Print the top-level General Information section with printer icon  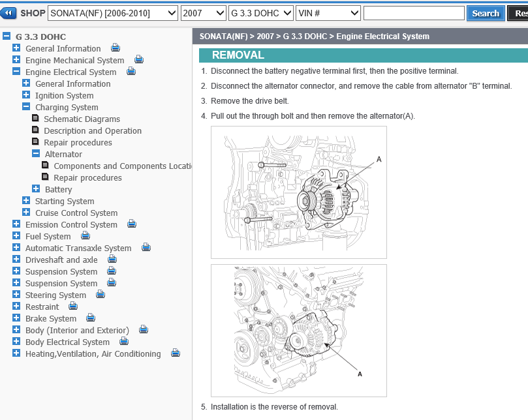point(116,48)
